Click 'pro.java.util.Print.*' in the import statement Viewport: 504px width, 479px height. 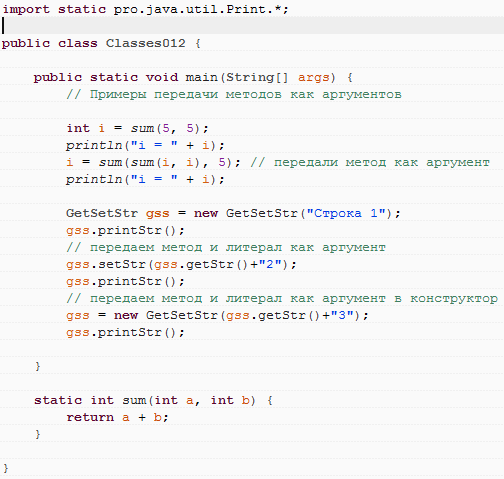pos(198,9)
